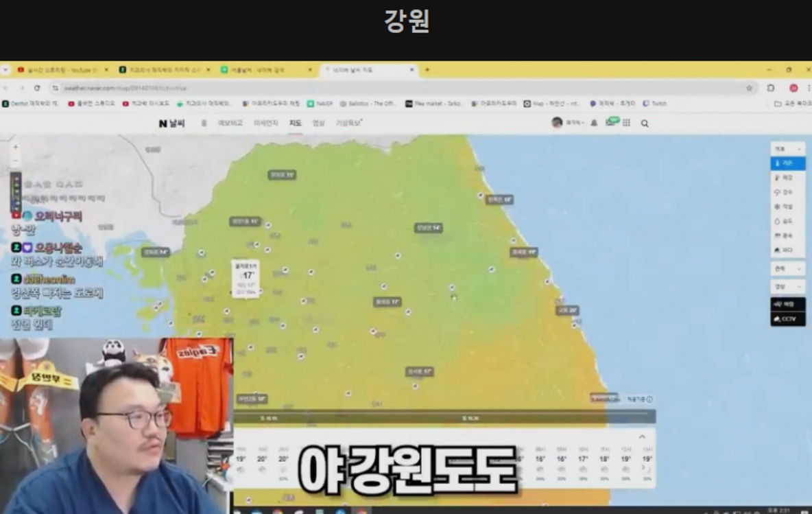Image resolution: width=812 pixels, height=514 pixels.
Task: Close the YouTube tab
Action: (106, 69)
